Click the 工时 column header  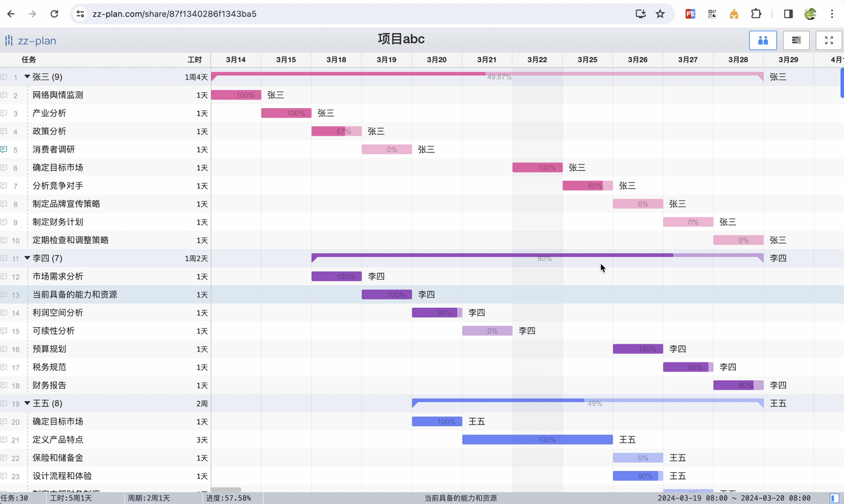click(x=195, y=59)
